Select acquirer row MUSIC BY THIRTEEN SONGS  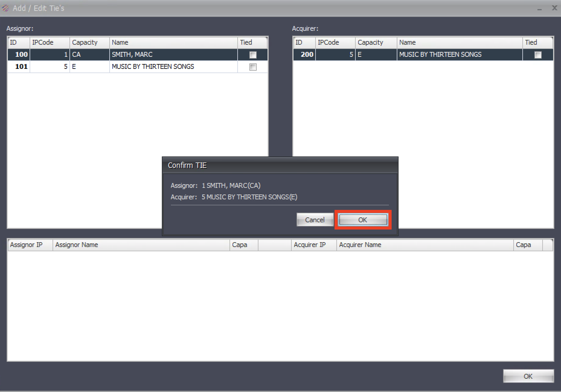(440, 55)
